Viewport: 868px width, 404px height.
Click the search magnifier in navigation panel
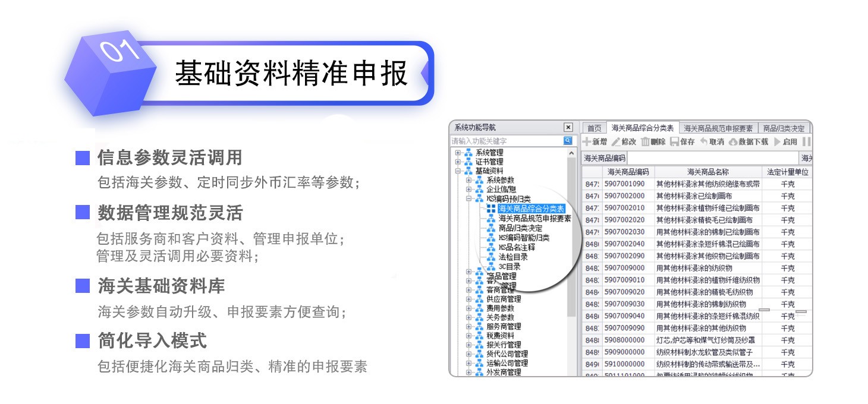click(x=568, y=141)
